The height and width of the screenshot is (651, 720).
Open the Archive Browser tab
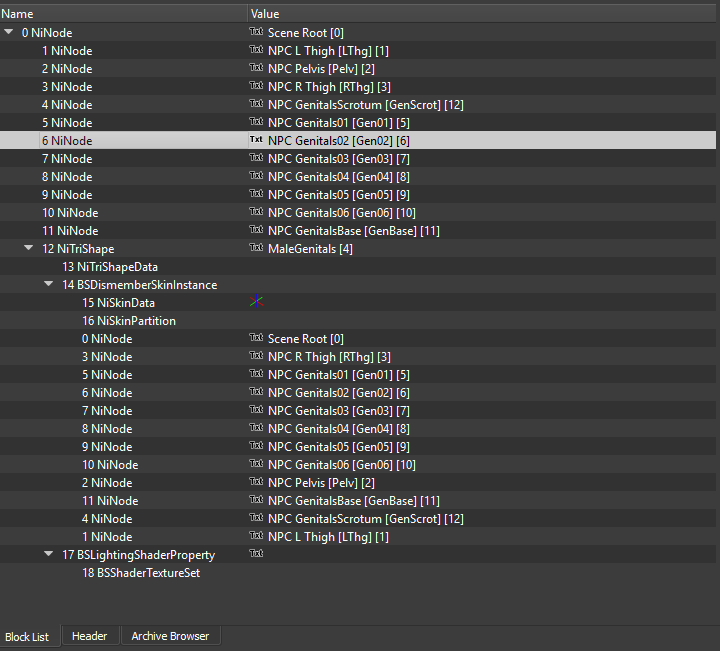pos(170,636)
